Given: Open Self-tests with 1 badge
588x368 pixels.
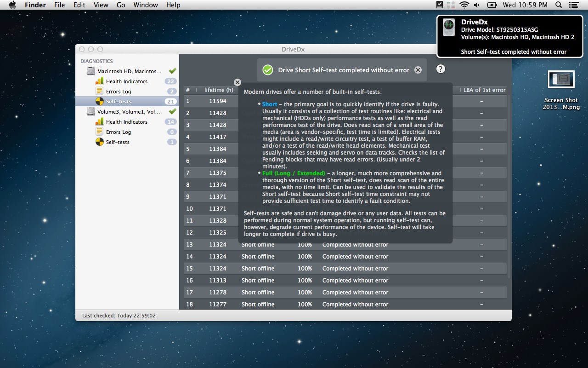Looking at the screenshot, I should click(x=127, y=142).
